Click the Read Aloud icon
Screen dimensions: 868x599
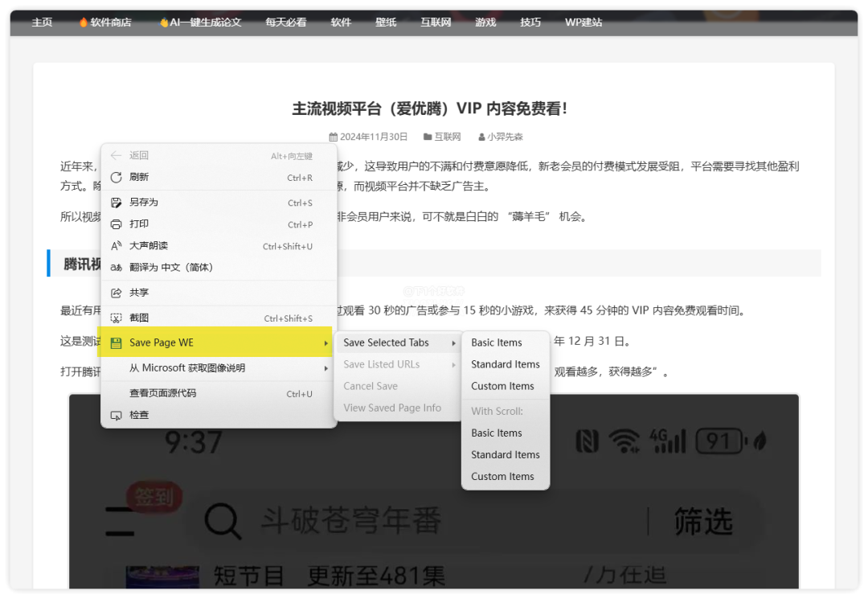click(116, 246)
